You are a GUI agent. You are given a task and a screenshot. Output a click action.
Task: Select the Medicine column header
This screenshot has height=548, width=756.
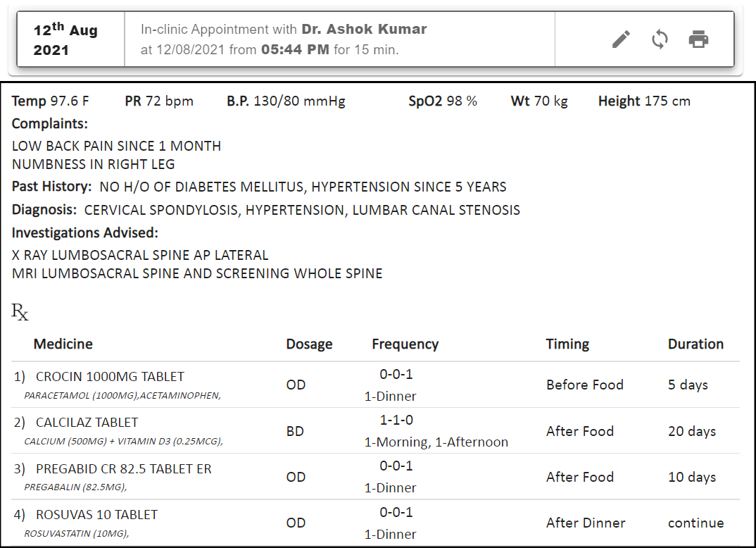click(63, 344)
